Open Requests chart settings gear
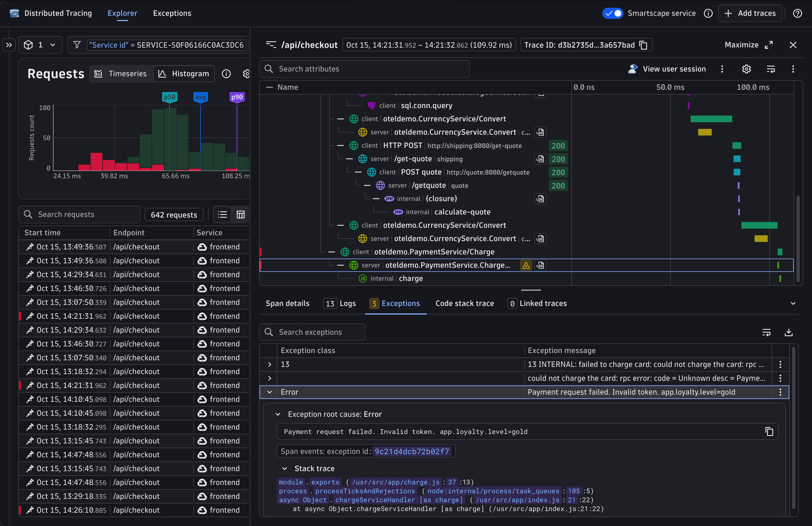Viewport: 812px width, 526px height. click(246, 74)
